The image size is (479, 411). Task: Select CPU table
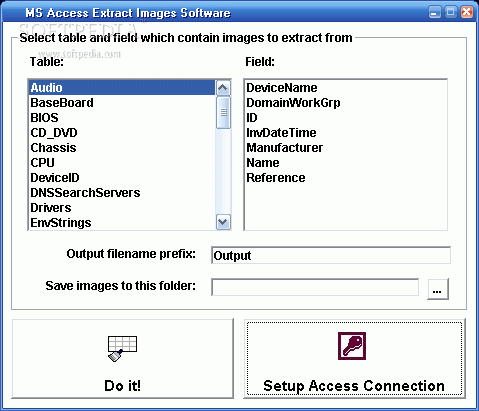122,163
